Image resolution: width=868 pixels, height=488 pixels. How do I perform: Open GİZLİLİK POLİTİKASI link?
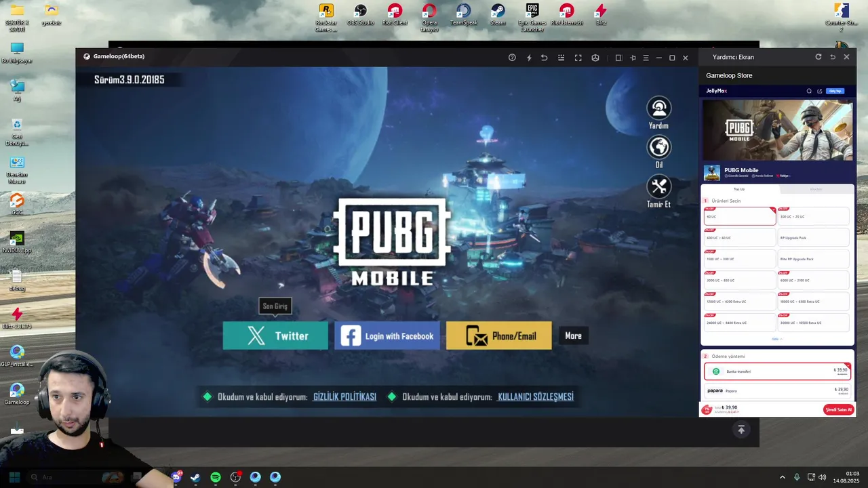(344, 396)
